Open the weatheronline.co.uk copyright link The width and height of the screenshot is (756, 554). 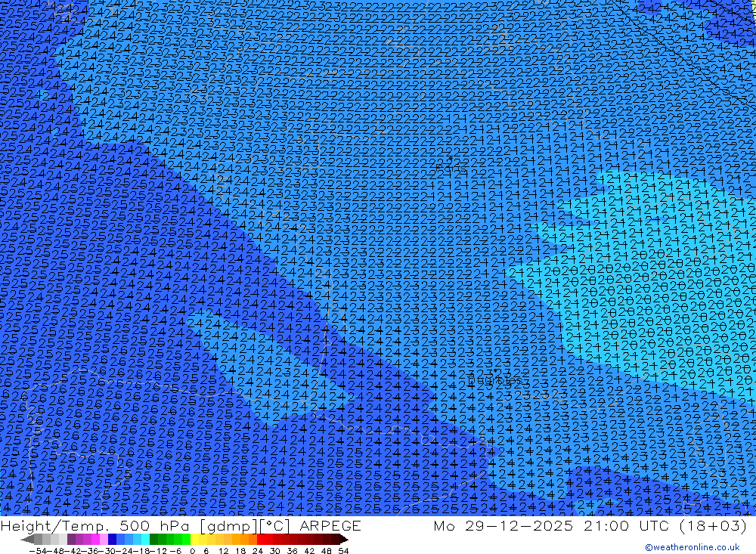pyautogui.click(x=692, y=546)
